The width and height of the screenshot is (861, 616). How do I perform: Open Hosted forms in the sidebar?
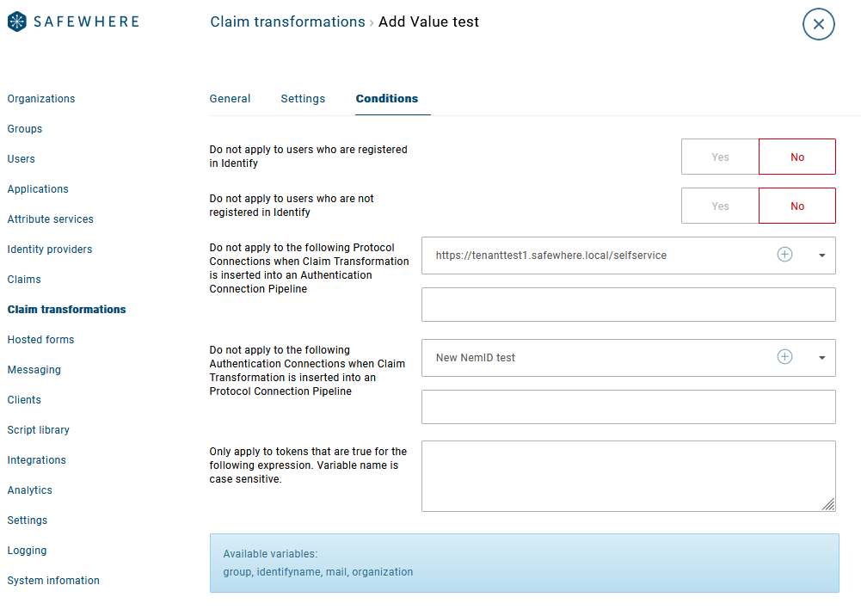pyautogui.click(x=40, y=340)
